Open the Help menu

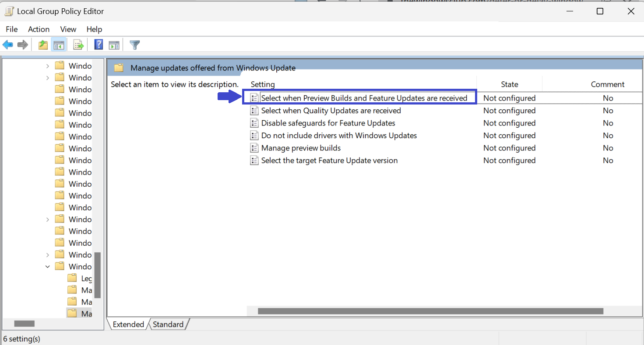click(94, 29)
